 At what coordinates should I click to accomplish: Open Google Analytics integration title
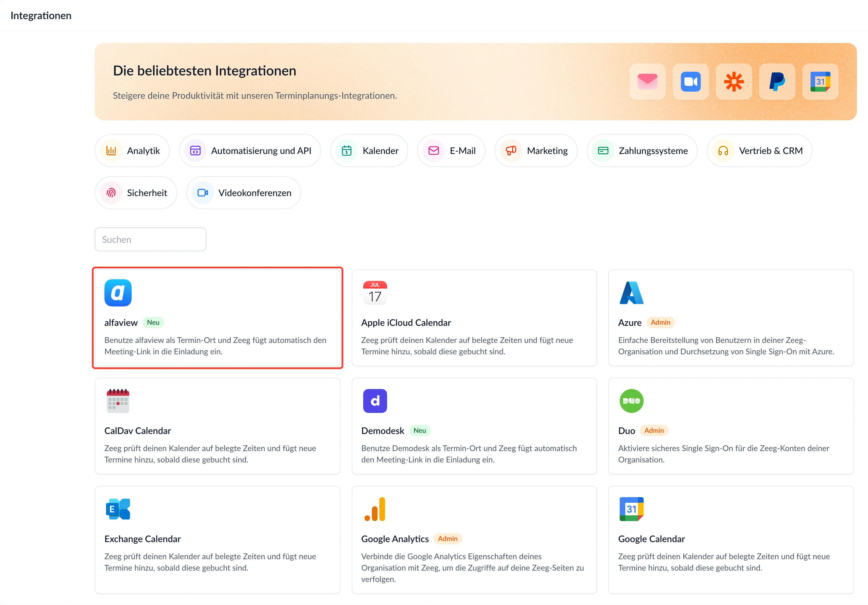(x=395, y=539)
